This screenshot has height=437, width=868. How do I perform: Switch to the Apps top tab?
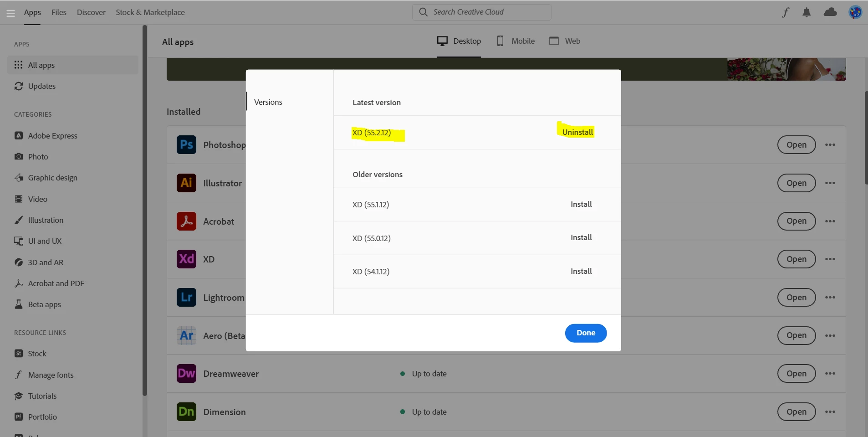[x=32, y=12]
